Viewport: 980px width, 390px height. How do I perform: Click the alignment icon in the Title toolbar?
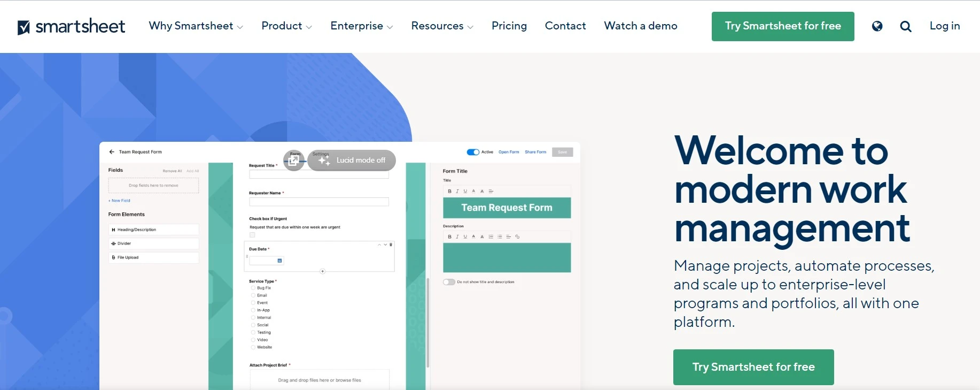pyautogui.click(x=491, y=191)
